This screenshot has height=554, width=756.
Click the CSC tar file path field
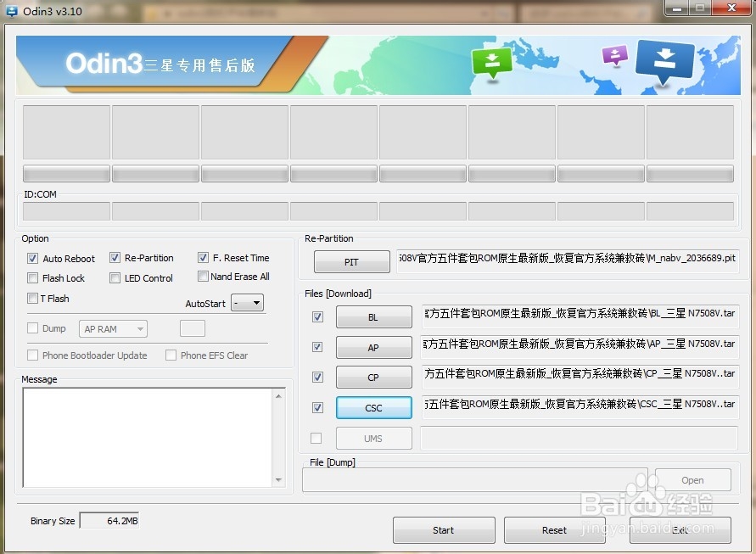[580, 407]
